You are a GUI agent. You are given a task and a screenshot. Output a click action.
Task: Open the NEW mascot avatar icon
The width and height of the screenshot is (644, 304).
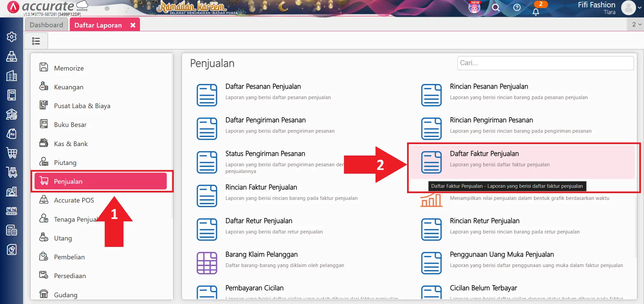point(474,7)
